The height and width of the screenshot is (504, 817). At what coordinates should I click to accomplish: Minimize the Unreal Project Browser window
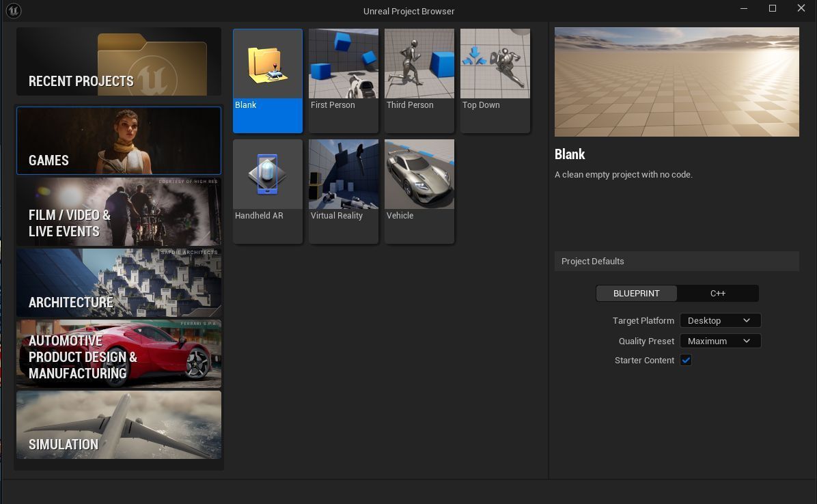click(744, 8)
